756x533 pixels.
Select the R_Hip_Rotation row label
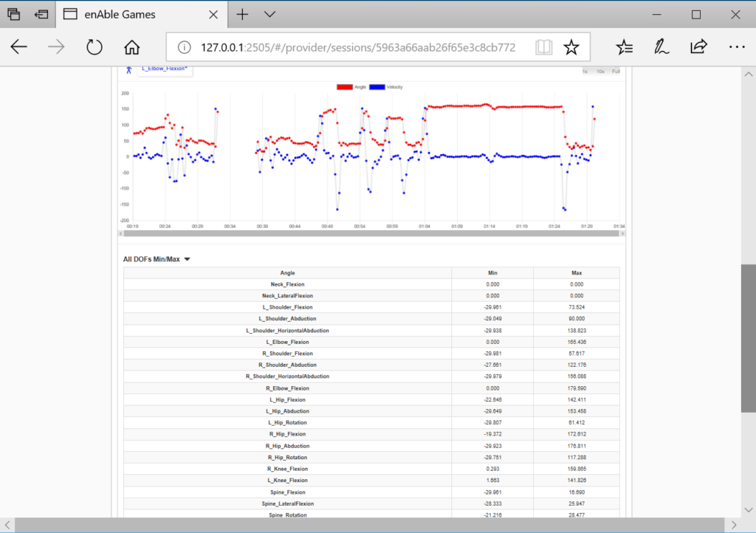(287, 458)
